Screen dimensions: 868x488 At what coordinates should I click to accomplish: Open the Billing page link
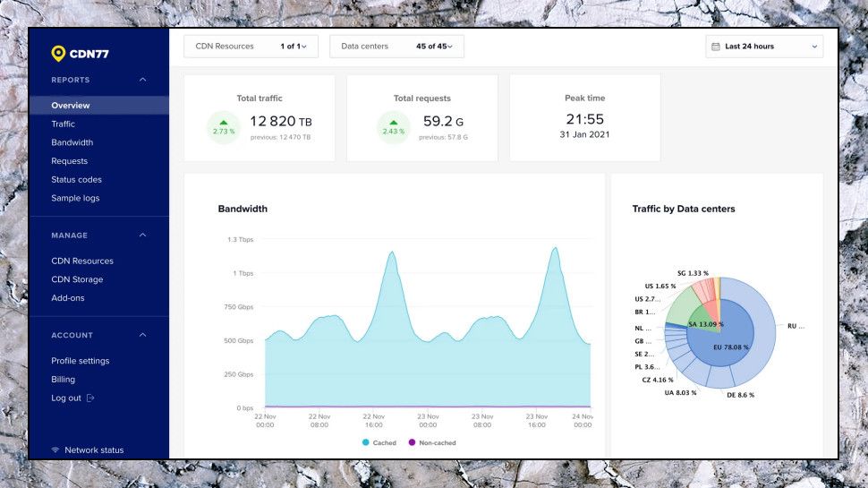pyautogui.click(x=64, y=380)
